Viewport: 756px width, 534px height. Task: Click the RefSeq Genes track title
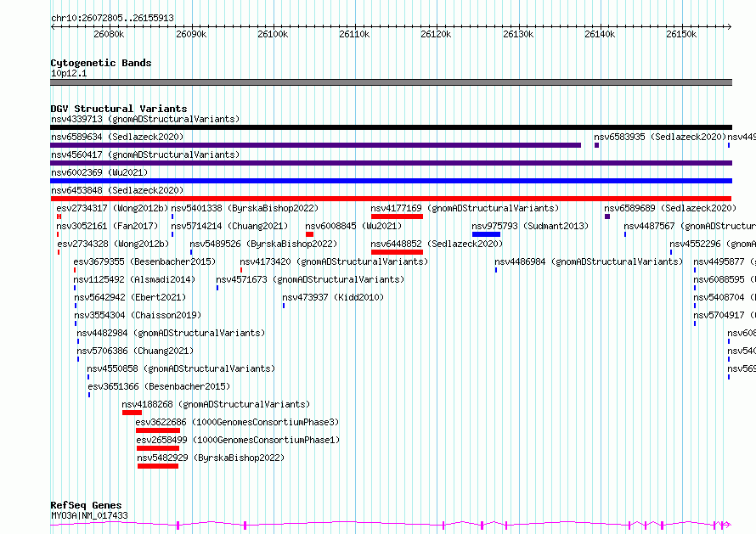[x=87, y=506]
